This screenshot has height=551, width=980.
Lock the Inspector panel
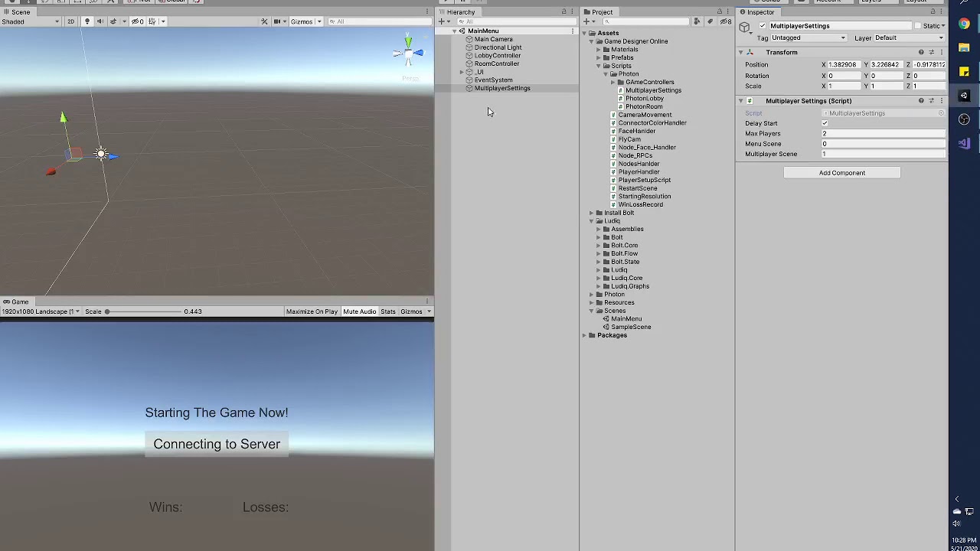point(933,11)
